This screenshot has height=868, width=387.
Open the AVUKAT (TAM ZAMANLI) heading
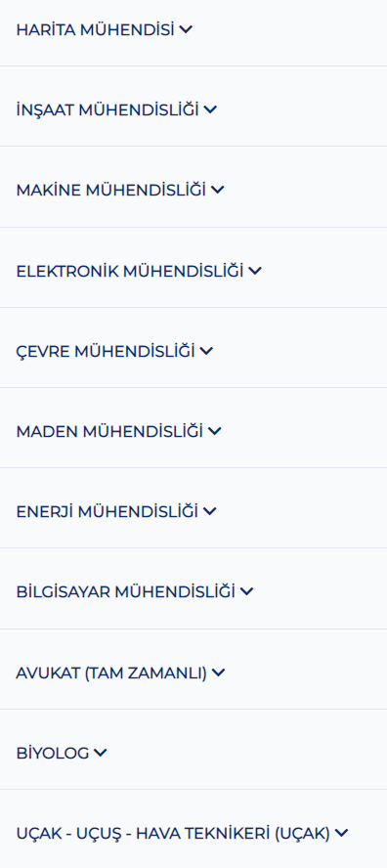coord(111,673)
